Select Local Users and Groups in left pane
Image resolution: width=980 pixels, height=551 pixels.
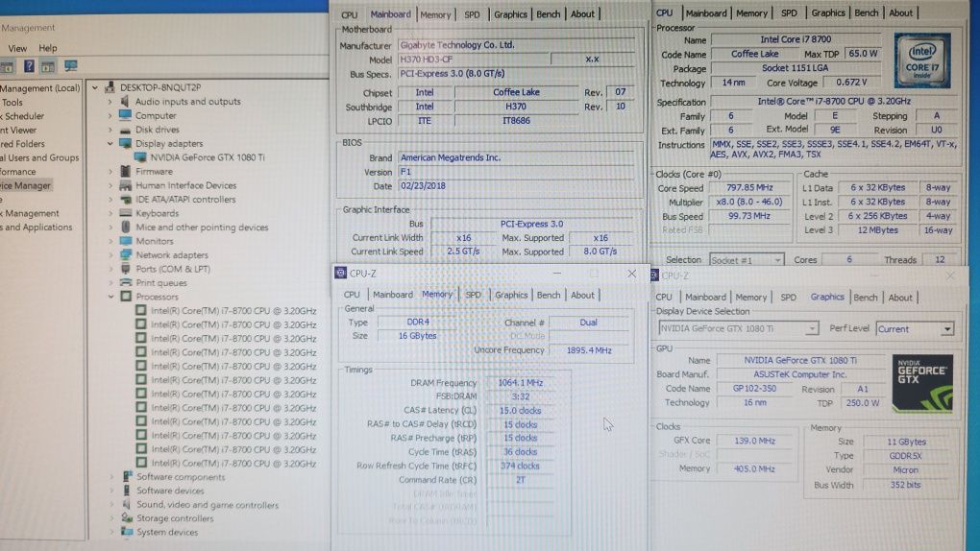point(40,157)
